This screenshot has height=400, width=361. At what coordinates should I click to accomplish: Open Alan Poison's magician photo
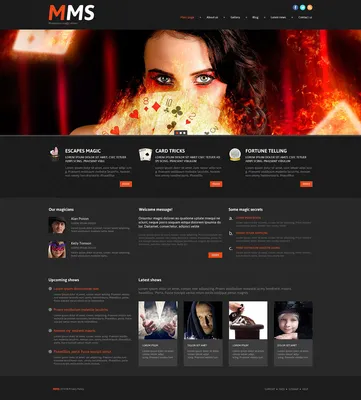pos(57,225)
